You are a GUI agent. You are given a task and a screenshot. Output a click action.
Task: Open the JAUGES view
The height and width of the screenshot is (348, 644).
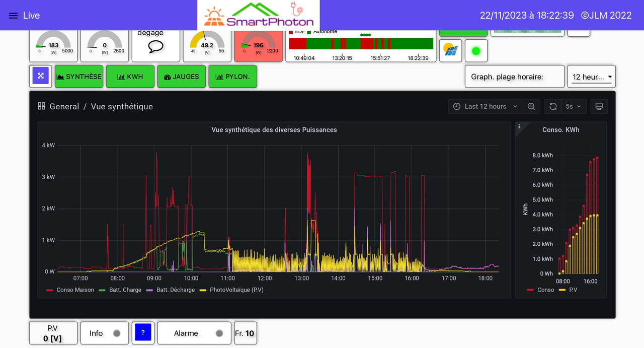[182, 77]
